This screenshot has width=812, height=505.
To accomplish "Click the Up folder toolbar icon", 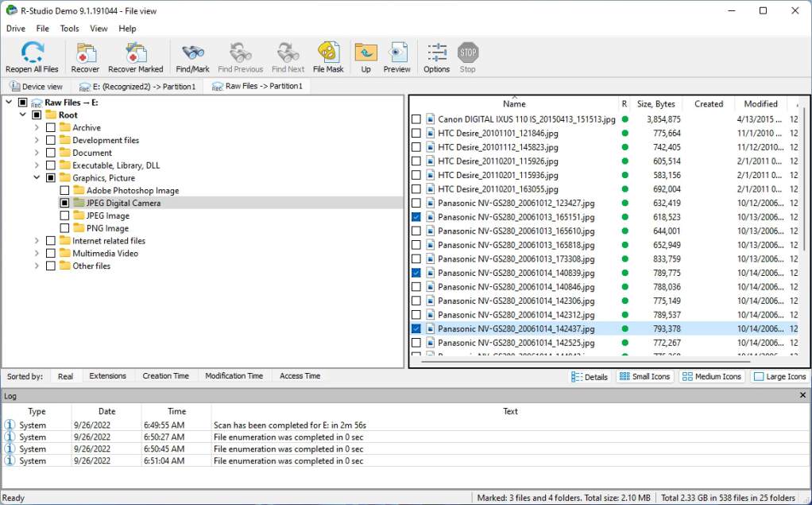I will 365,52.
